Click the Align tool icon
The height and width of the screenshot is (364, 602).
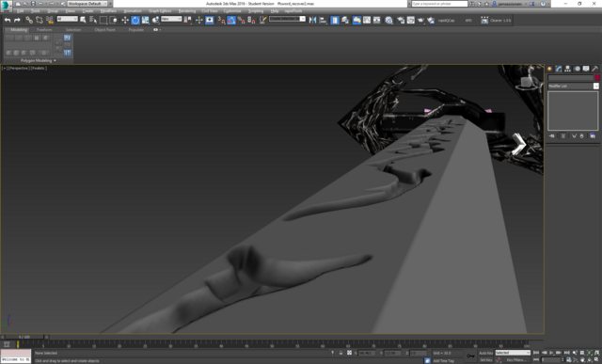click(x=323, y=20)
